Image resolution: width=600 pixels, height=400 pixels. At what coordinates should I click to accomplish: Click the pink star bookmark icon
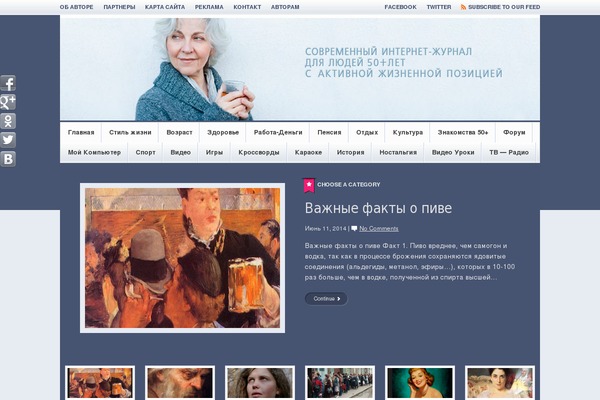click(x=309, y=185)
